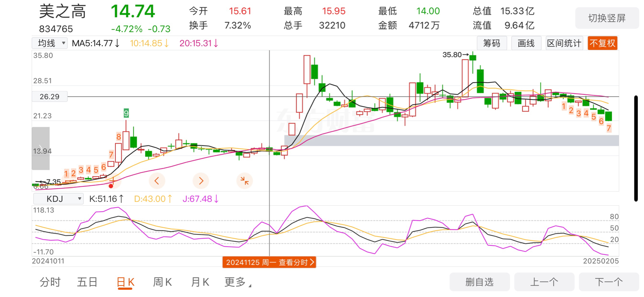Image resolution: width=644 pixels, height=297 pixels.
Task: Toggle the 不复权 adjustment setting
Action: point(602,43)
